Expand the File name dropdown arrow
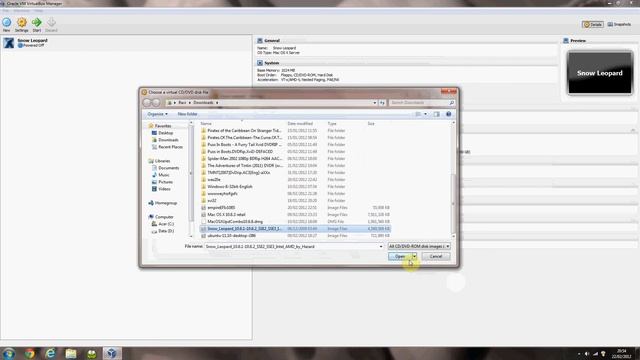 tap(381, 247)
